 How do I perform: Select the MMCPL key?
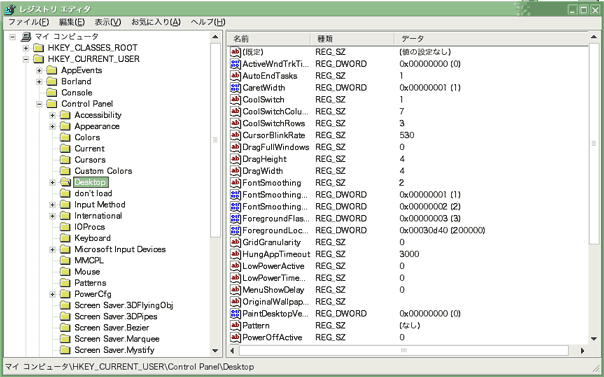(89, 261)
